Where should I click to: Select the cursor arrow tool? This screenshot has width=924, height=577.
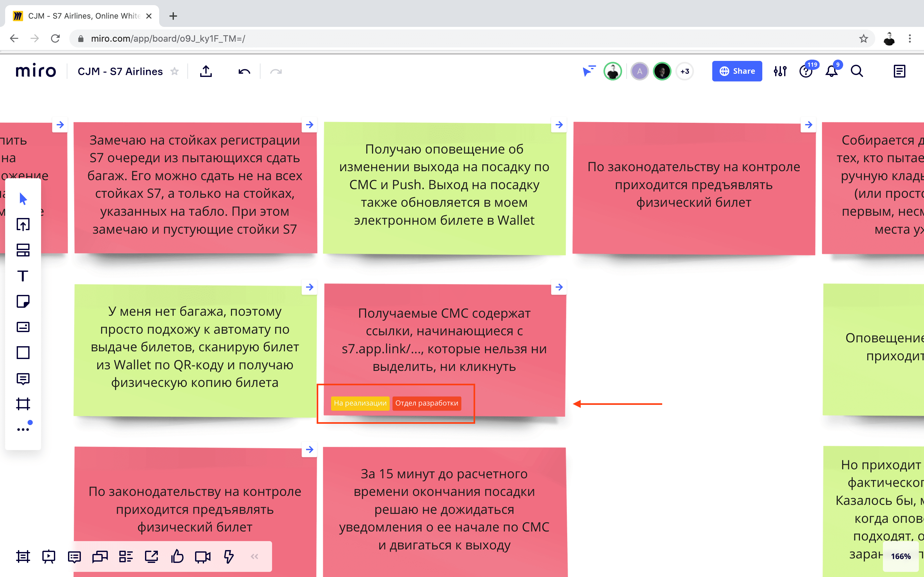point(23,199)
